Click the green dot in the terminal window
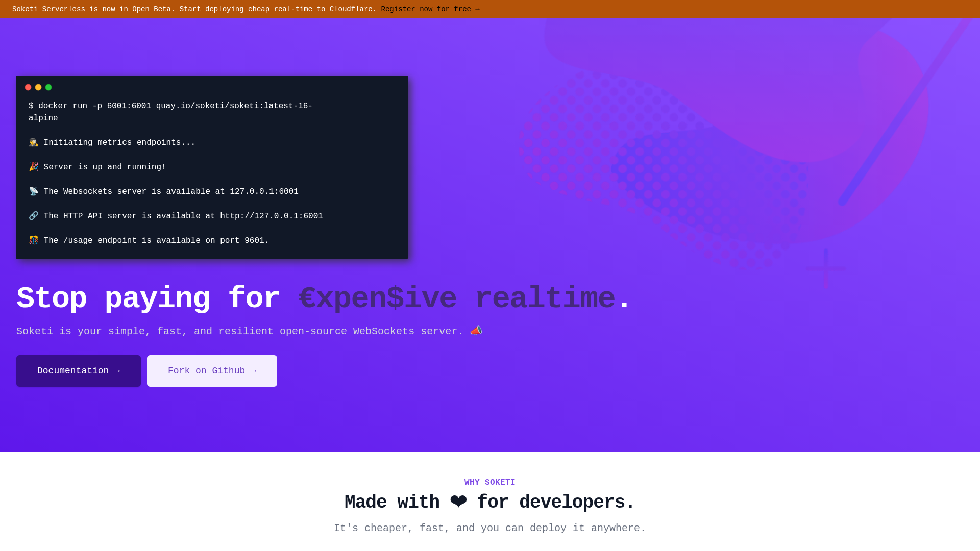Viewport: 980px width, 551px height. coord(48,87)
